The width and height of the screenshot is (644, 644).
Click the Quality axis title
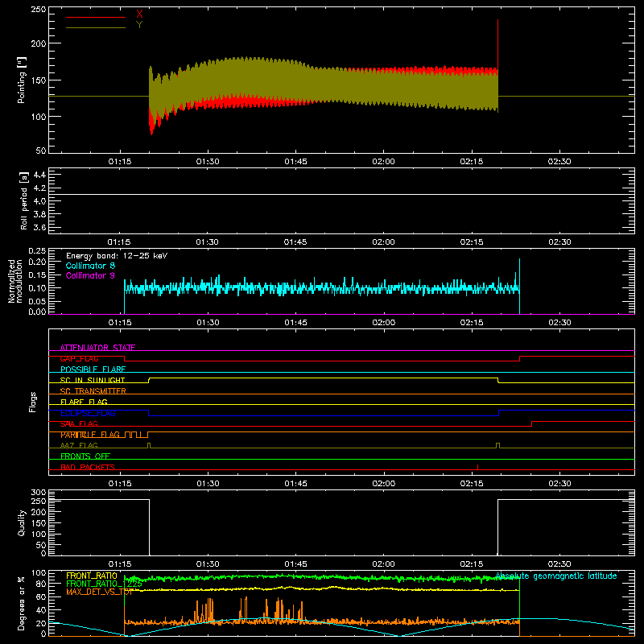coord(22,522)
